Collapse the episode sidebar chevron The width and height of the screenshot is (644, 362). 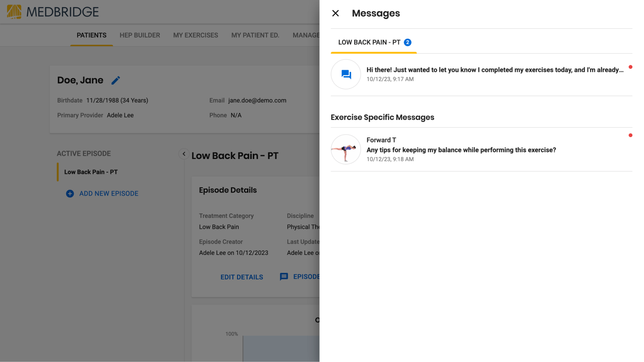click(184, 154)
